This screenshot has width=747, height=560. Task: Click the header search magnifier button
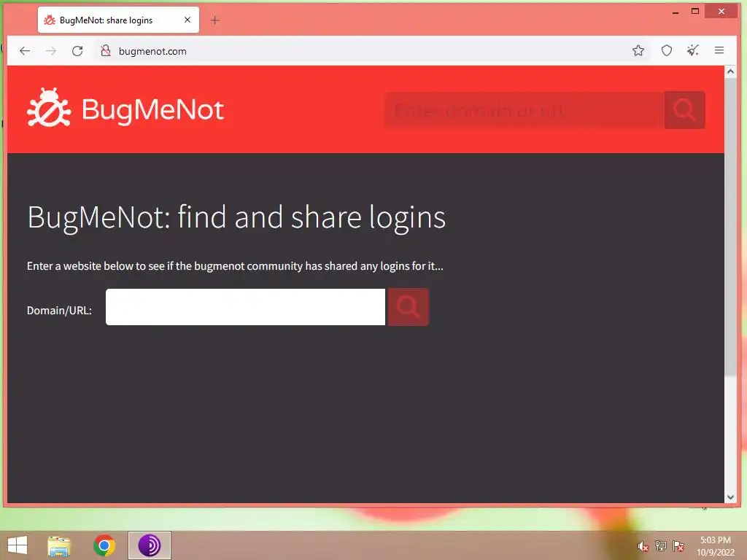(684, 110)
